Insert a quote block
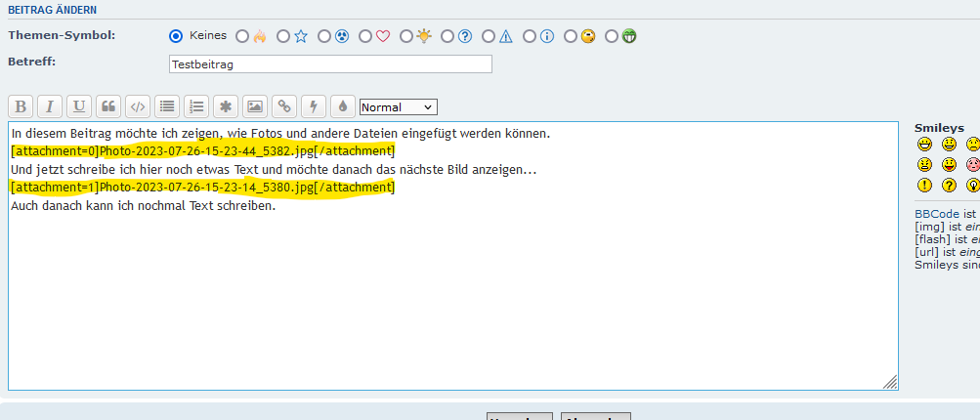The width and height of the screenshot is (980, 420). tap(108, 106)
